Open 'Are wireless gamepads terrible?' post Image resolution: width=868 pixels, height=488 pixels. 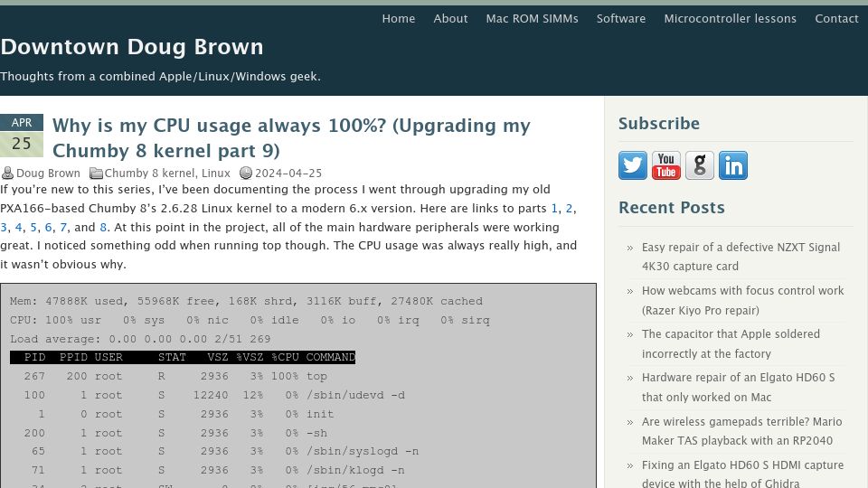741,431
